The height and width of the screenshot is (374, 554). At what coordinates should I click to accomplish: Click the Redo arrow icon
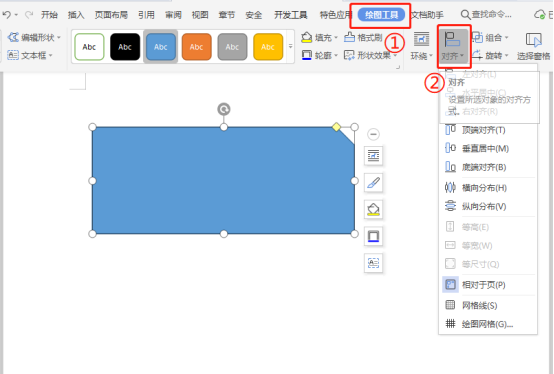(29, 14)
